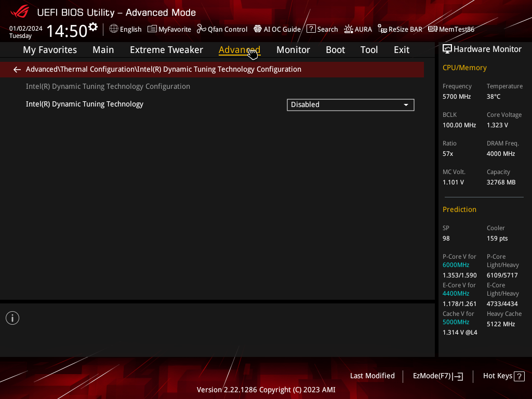
Task: Click the 14:50 clock display
Action: pos(67,31)
